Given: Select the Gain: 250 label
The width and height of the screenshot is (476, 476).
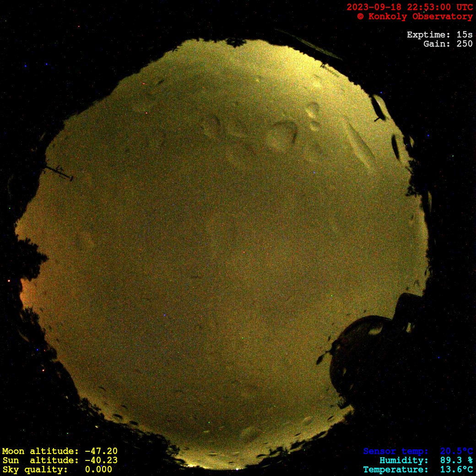Looking at the screenshot, I should point(448,44).
